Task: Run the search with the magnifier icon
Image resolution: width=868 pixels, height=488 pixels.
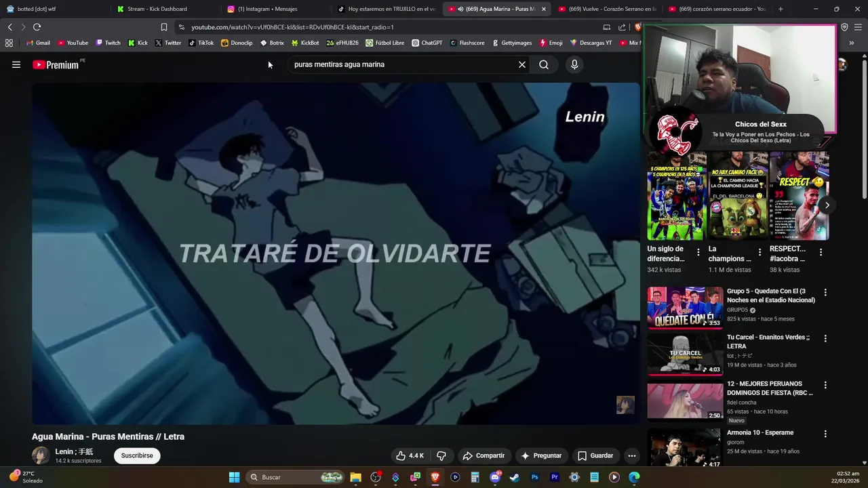Action: coord(544,64)
